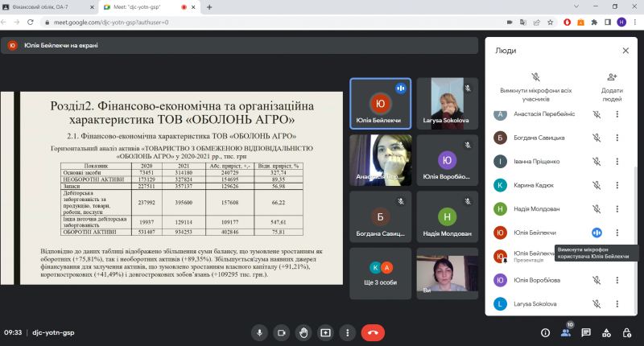
Task: Toggle the microphone in the bottom bar
Action: [x=259, y=333]
